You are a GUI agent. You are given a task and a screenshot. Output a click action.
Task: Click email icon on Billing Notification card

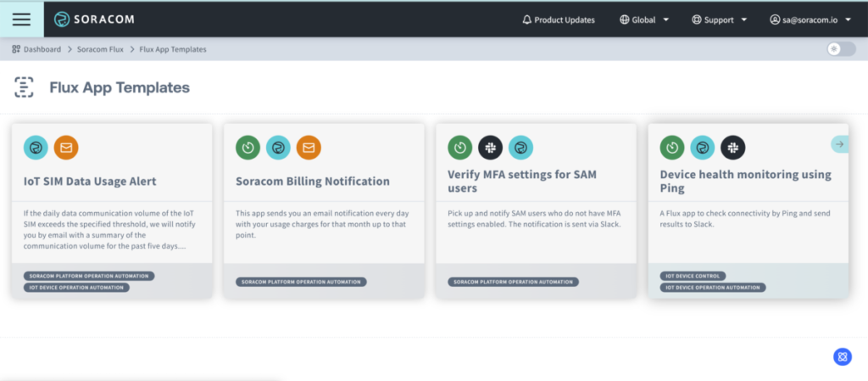(309, 148)
